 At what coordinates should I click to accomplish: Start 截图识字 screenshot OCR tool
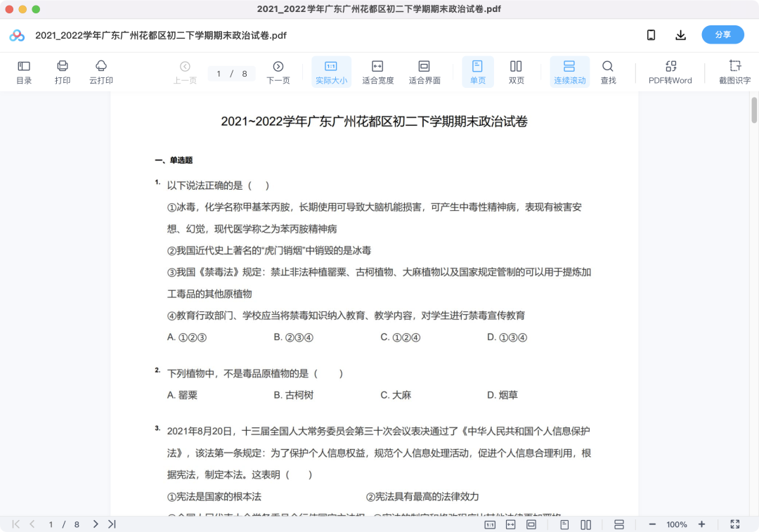(x=734, y=72)
